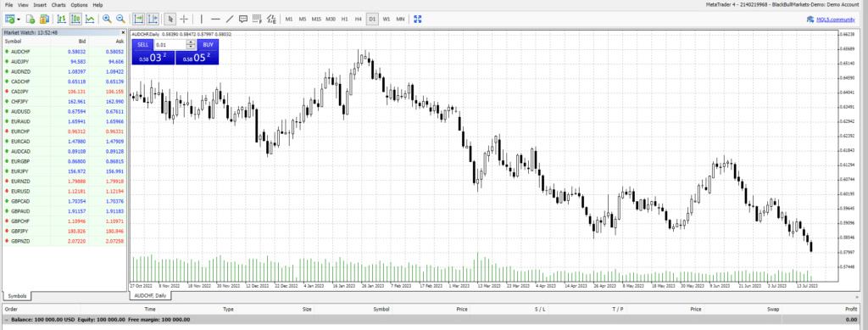Toggle Chart Shift button
The image size is (868, 330).
pyautogui.click(x=153, y=19)
